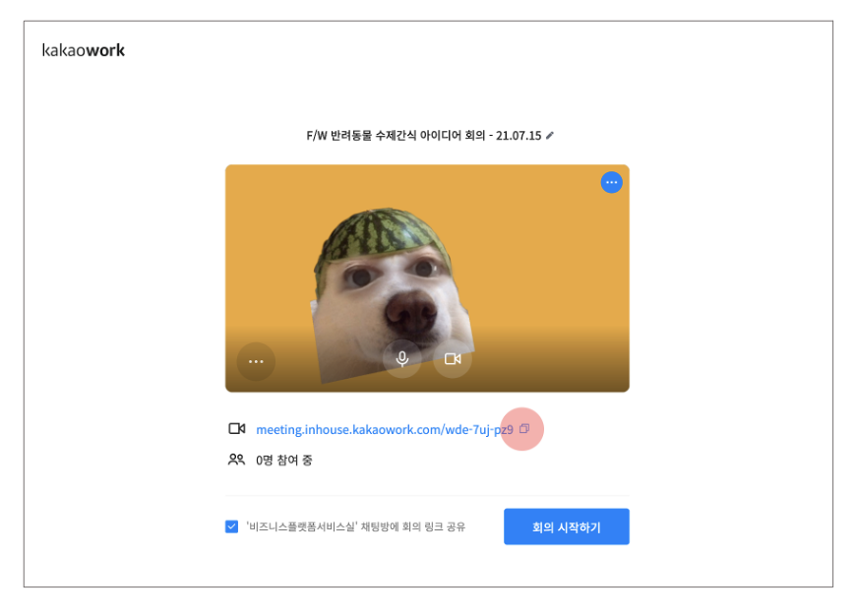Click the 0명 참여 중 participant count
856x616 pixels.
(284, 461)
